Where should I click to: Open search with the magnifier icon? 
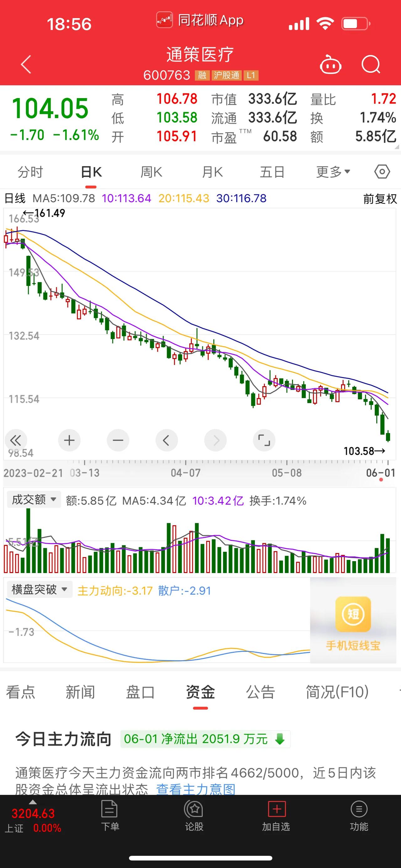click(x=371, y=64)
